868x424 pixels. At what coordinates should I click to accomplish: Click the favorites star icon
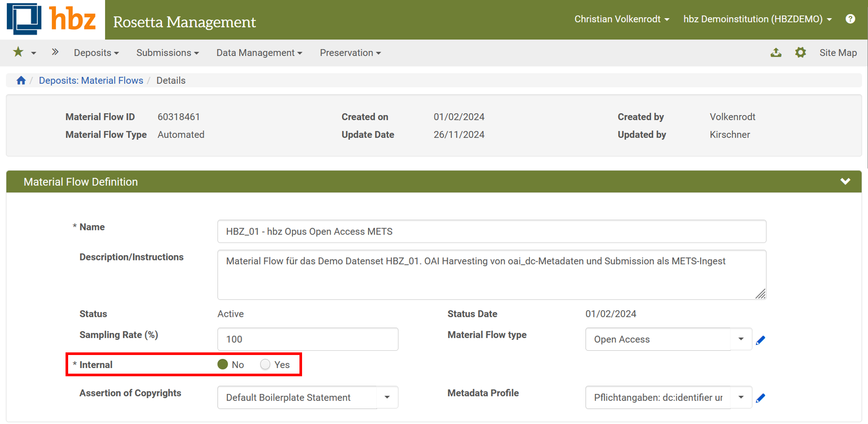coord(17,52)
